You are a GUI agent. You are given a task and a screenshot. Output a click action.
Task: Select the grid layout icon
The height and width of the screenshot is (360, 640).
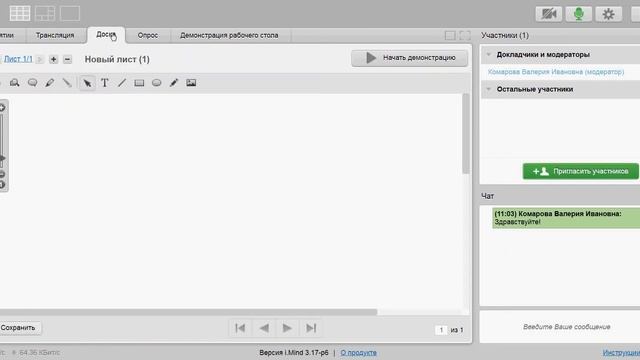(20, 13)
